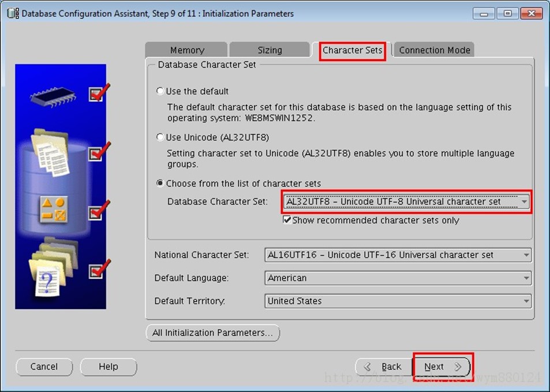
Task: Select the Character Sets tab
Action: [x=352, y=51]
